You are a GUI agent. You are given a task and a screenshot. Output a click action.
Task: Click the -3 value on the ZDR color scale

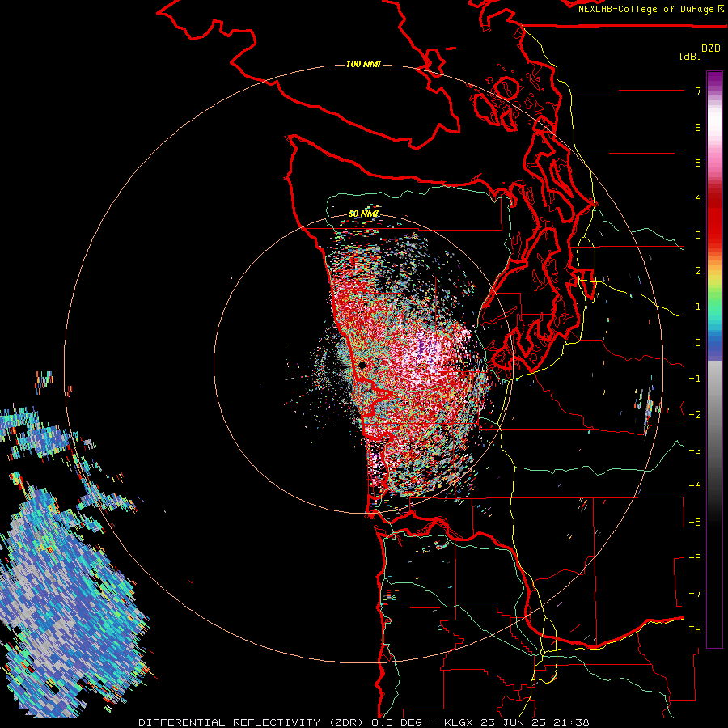coord(695,451)
